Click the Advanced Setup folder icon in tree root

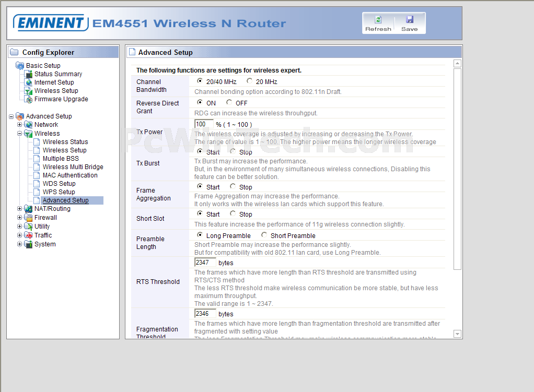pyautogui.click(x=20, y=116)
